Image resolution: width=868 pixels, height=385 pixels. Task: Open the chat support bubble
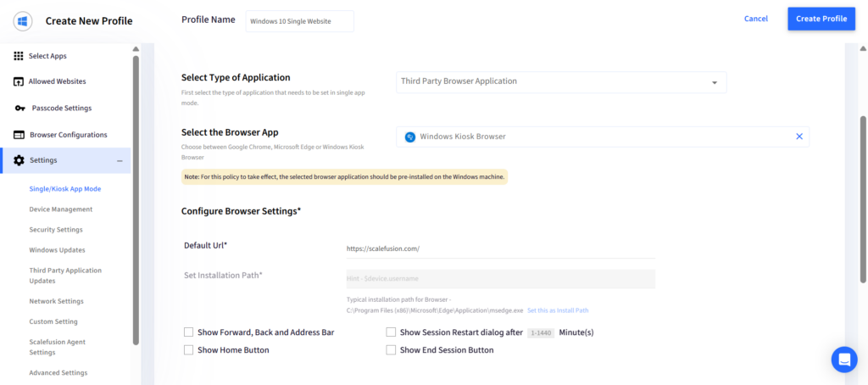pyautogui.click(x=844, y=360)
